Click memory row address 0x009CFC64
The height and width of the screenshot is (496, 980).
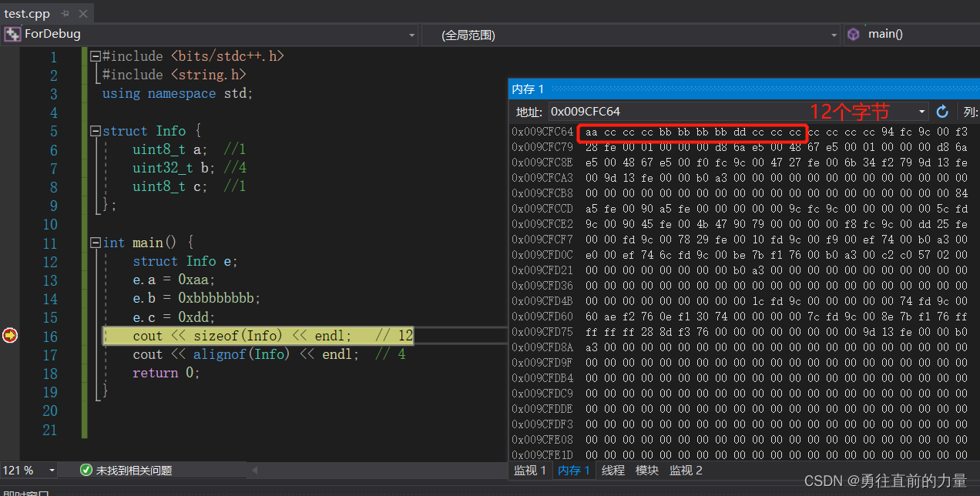tap(542, 132)
